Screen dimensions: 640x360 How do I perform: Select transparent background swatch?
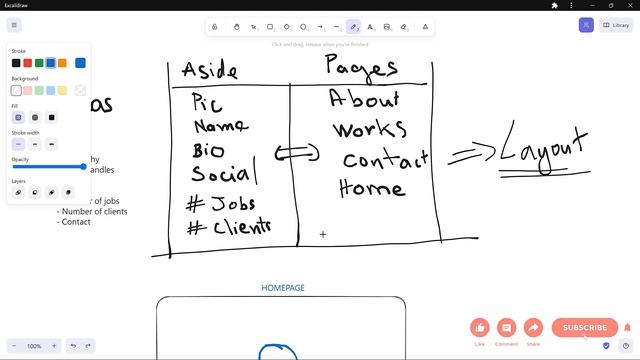pos(16,90)
